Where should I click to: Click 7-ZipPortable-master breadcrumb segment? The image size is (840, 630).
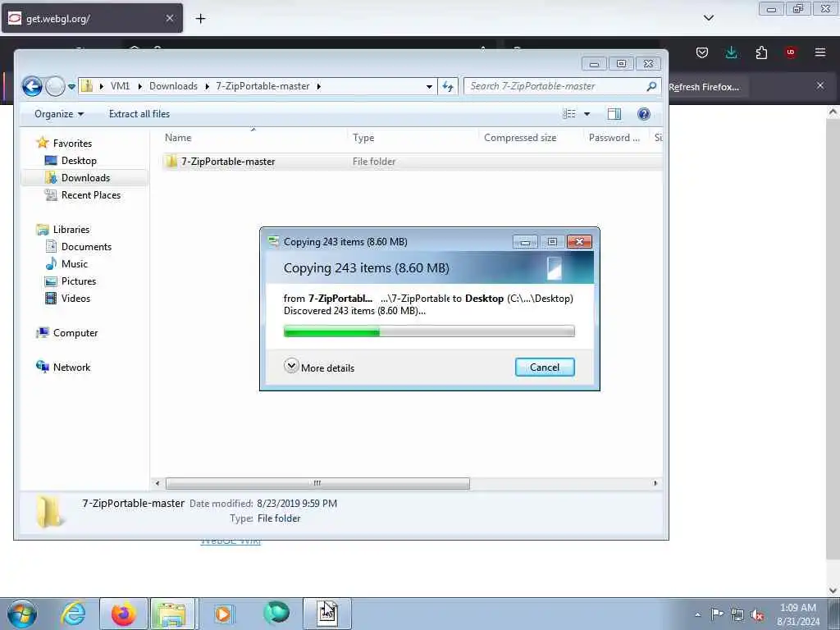[x=262, y=86]
